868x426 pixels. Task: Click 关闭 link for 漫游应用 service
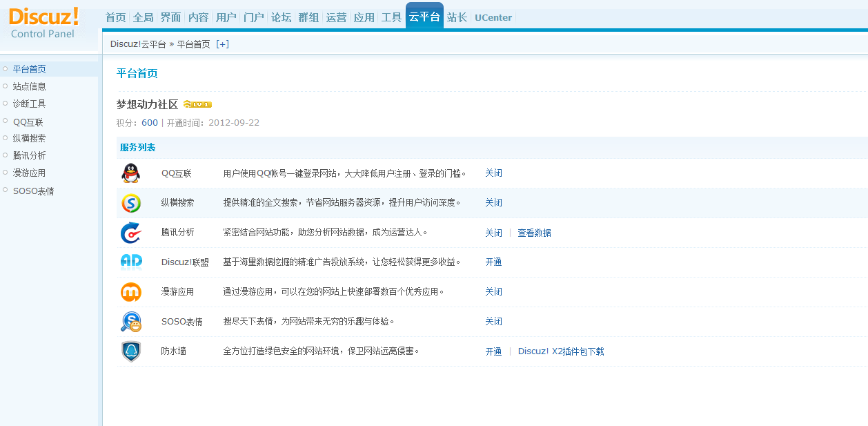(493, 292)
